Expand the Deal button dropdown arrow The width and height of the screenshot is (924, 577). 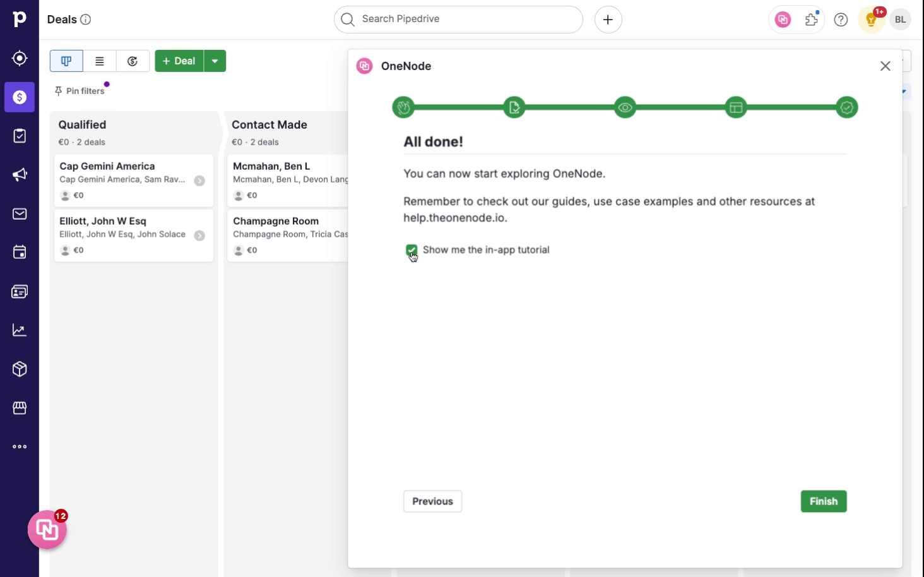tap(215, 61)
